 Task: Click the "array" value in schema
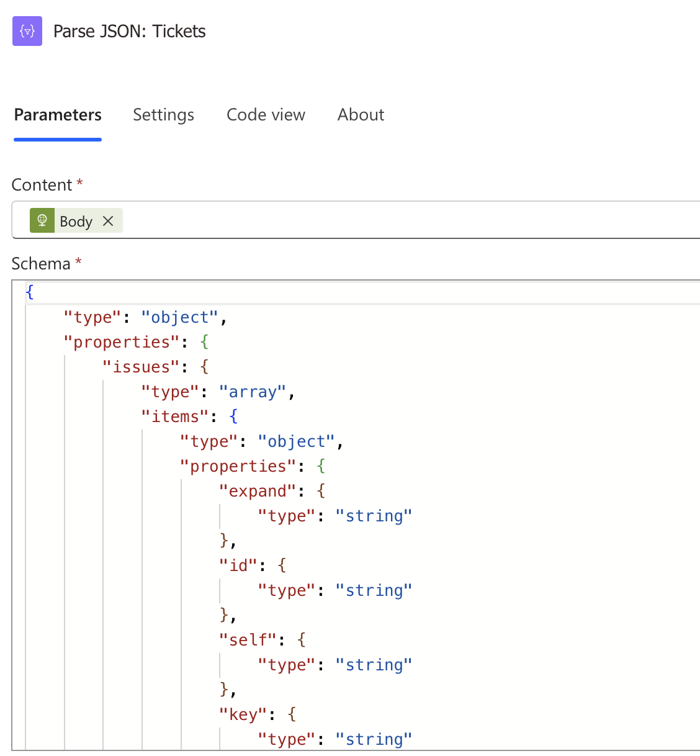[x=253, y=392]
